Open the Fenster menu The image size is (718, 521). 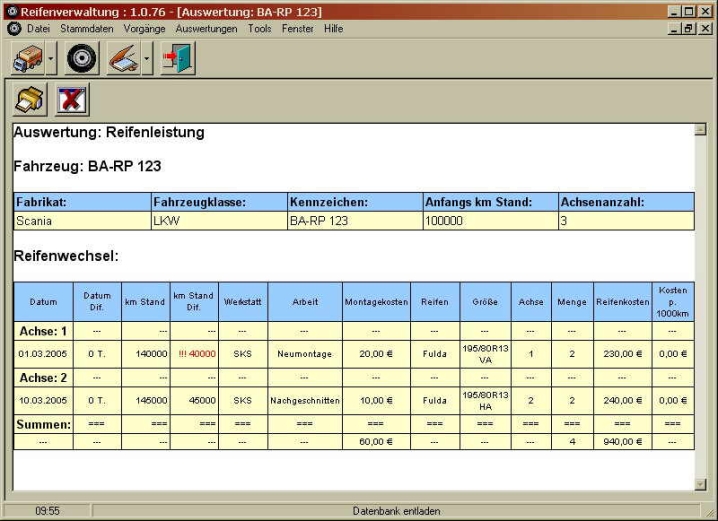tap(298, 29)
